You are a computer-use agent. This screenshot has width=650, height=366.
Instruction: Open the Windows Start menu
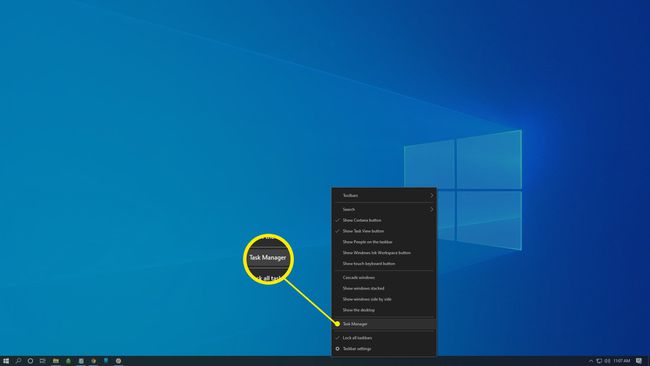point(6,361)
